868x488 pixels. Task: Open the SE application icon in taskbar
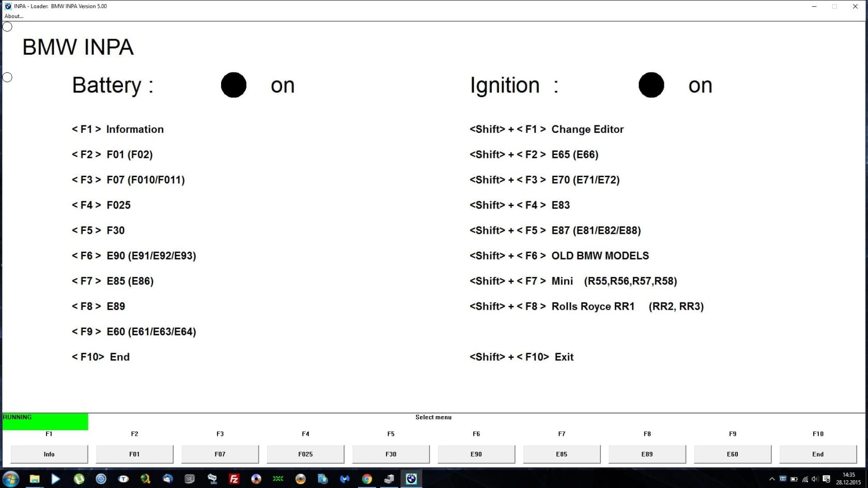(190, 479)
